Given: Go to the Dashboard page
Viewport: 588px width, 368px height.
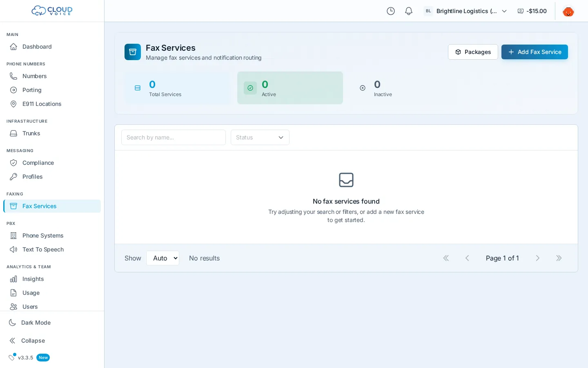Looking at the screenshot, I should point(52,47).
